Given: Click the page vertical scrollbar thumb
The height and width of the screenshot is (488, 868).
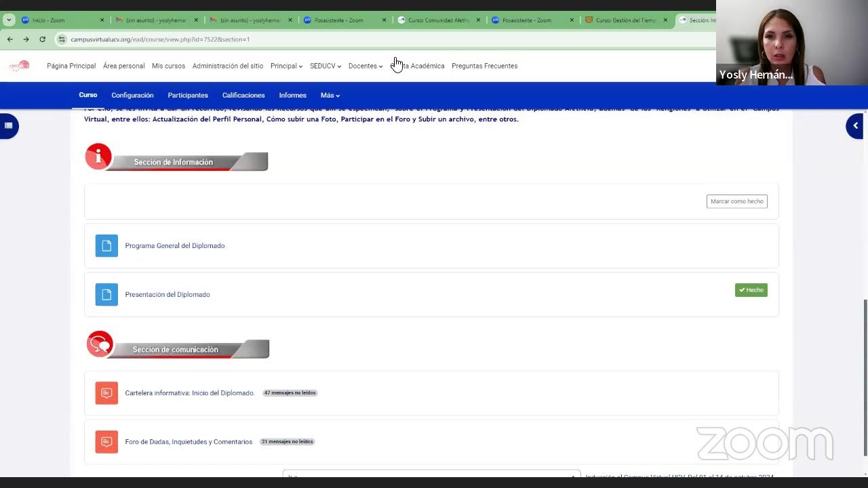Looking at the screenshot, I should coord(864,378).
